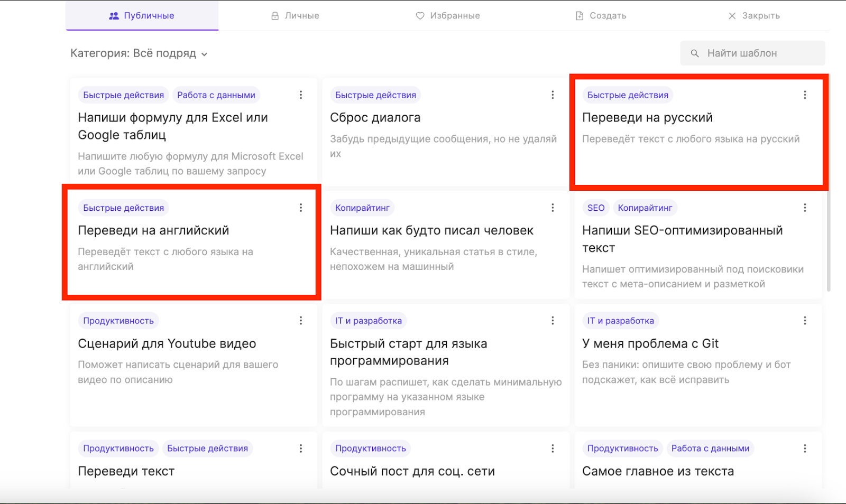
Task: Open the "Избранные" favorites tab
Action: click(448, 16)
